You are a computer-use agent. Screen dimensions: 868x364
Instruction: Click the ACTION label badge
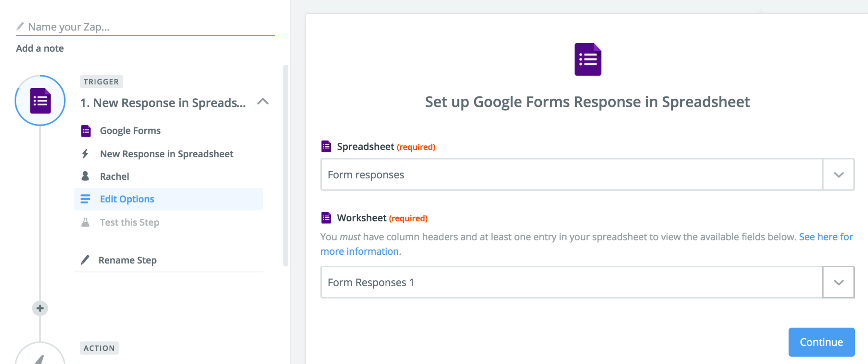(x=99, y=348)
